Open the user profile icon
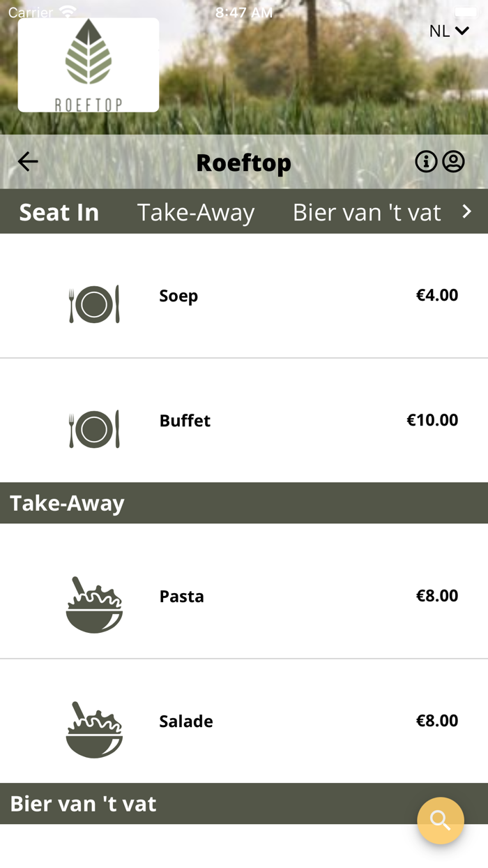The height and width of the screenshot is (868, 488). click(454, 162)
